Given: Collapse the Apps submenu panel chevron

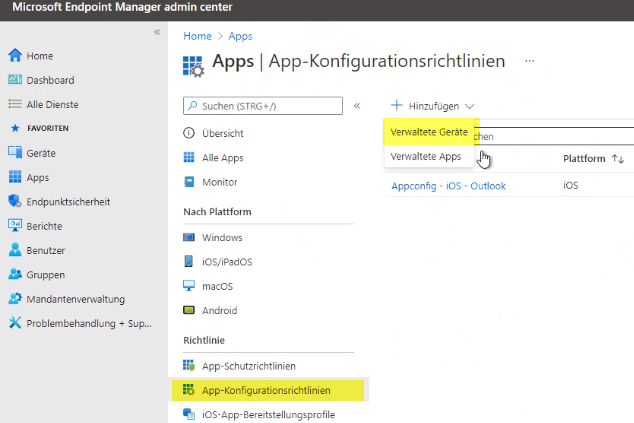Looking at the screenshot, I should pos(357,105).
